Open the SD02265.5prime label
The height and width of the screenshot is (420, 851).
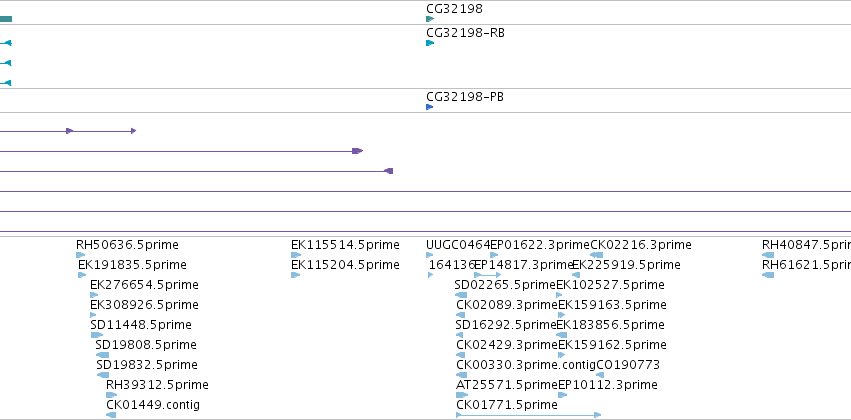[505, 285]
